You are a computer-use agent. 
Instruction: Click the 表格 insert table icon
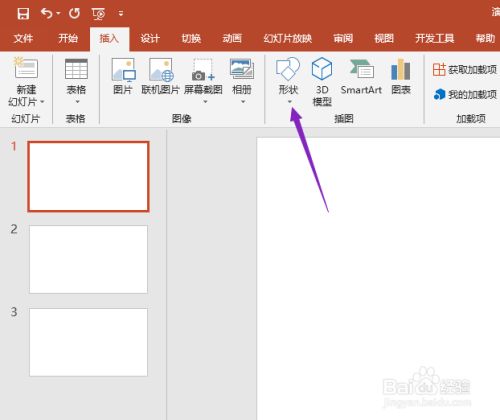tap(76, 69)
